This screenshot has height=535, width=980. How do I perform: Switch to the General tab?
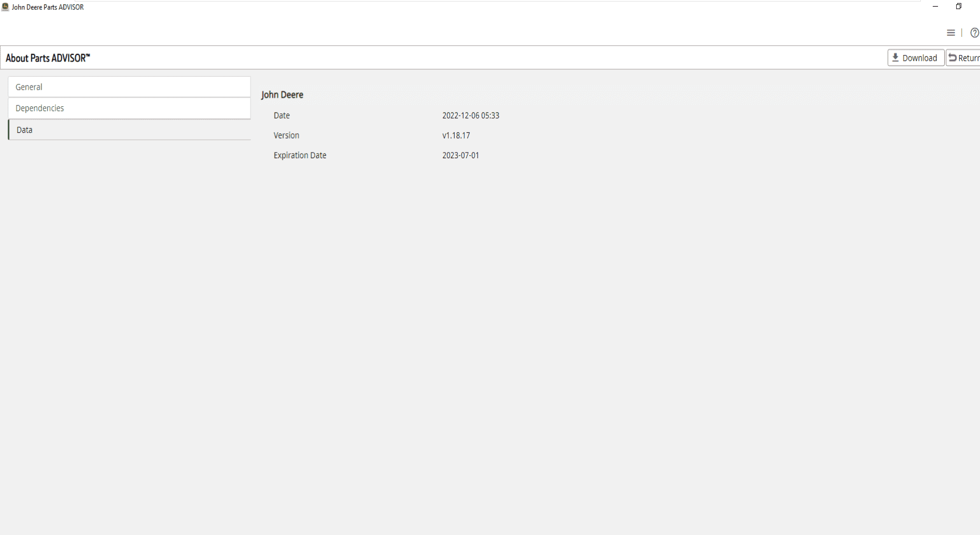click(129, 87)
